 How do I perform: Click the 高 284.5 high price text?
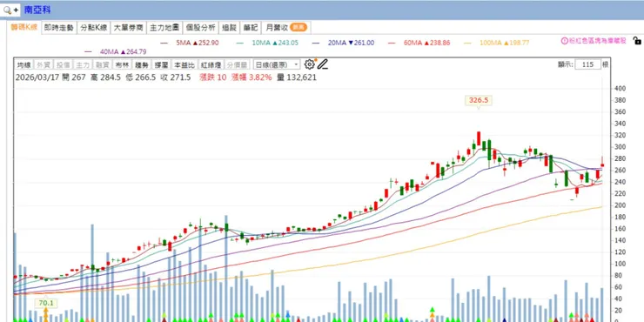(105, 77)
